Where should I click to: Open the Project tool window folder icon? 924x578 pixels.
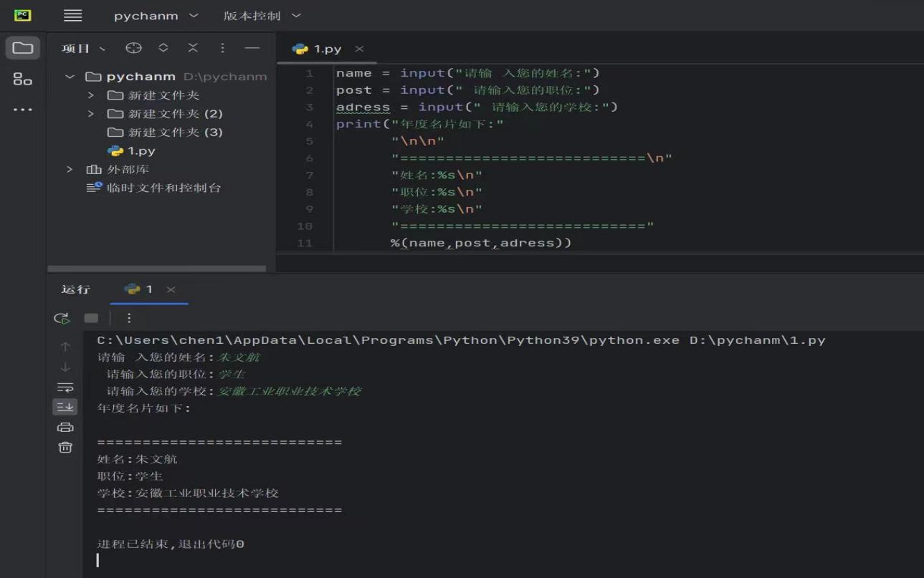(23, 48)
